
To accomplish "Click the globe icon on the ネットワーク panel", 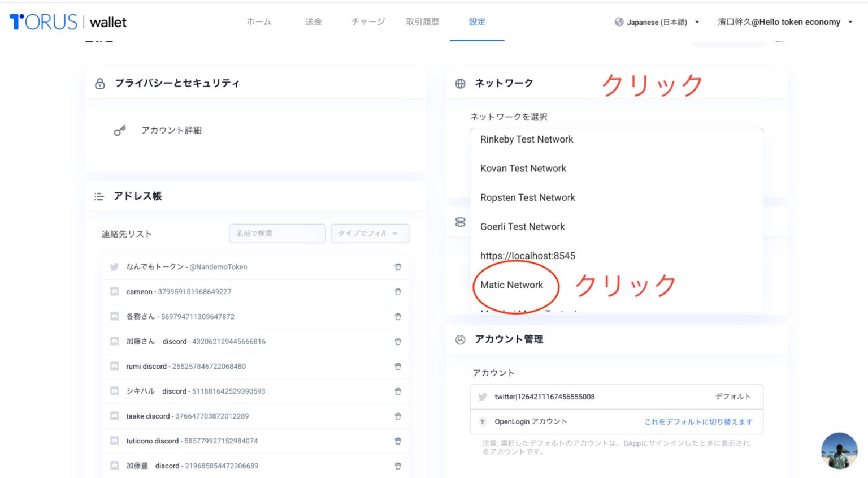I will pyautogui.click(x=461, y=83).
